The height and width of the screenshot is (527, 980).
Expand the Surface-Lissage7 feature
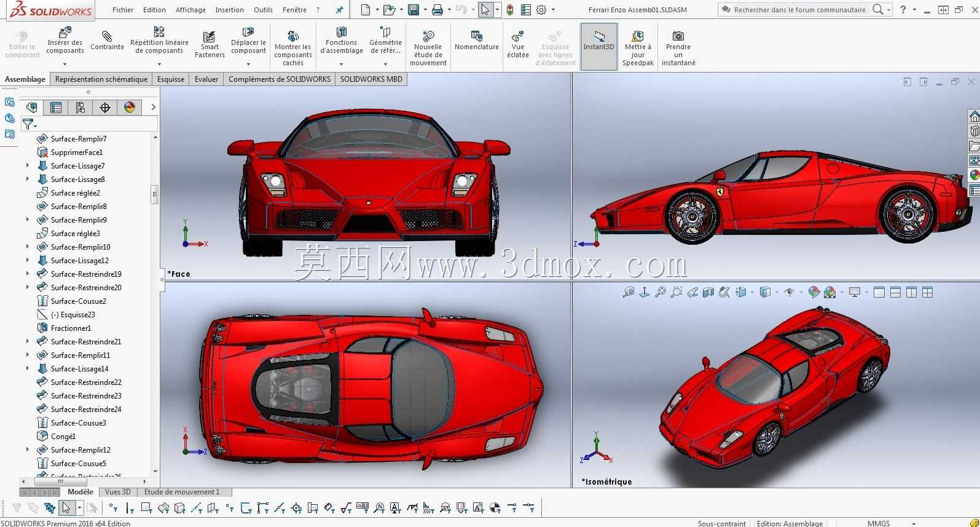tap(27, 165)
